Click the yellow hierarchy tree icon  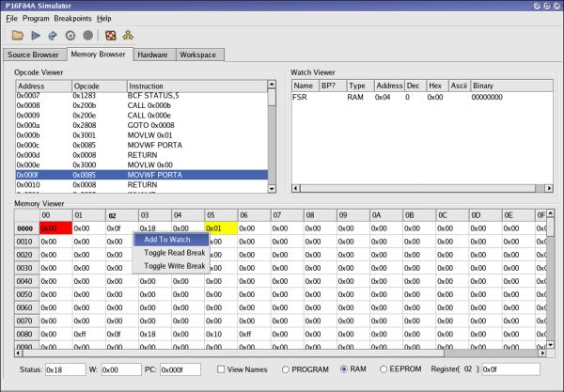pyautogui.click(x=127, y=36)
